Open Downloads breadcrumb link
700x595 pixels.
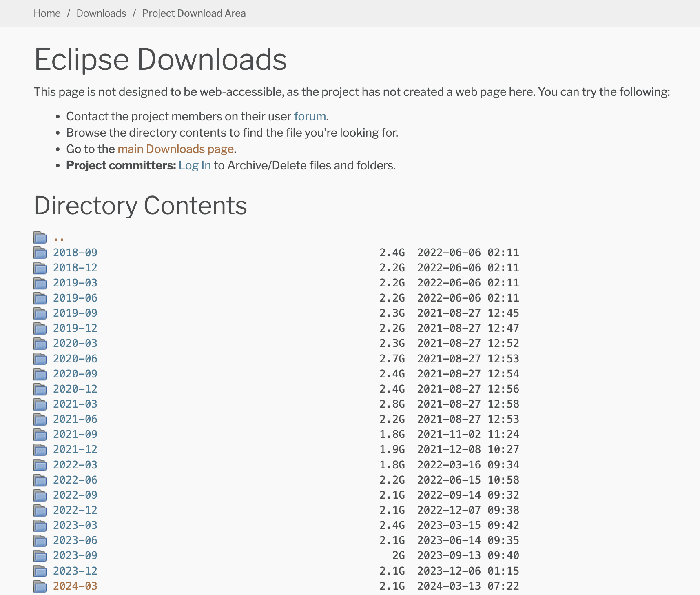pos(101,13)
